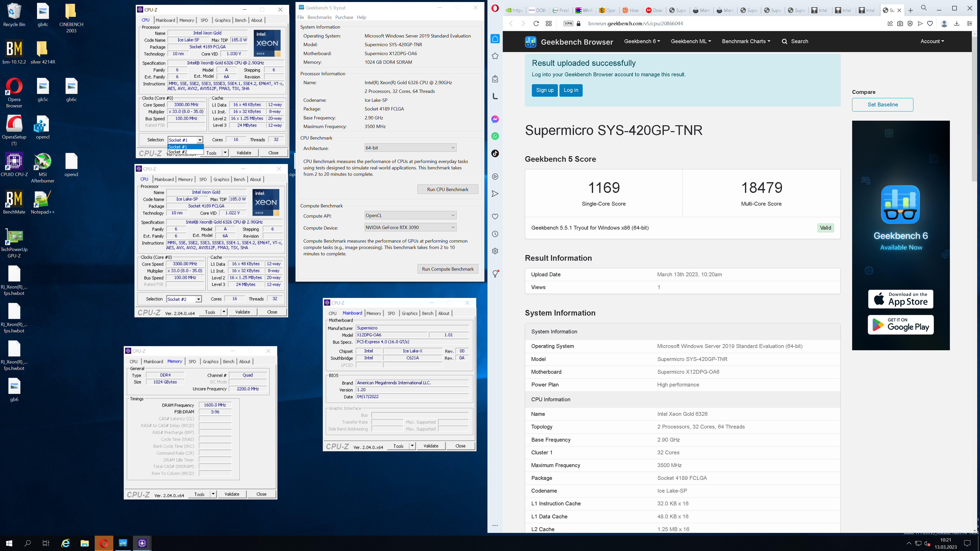Click the snapshot camera icon in address bar
Screen dimensions: 980x551
pos(900,23)
